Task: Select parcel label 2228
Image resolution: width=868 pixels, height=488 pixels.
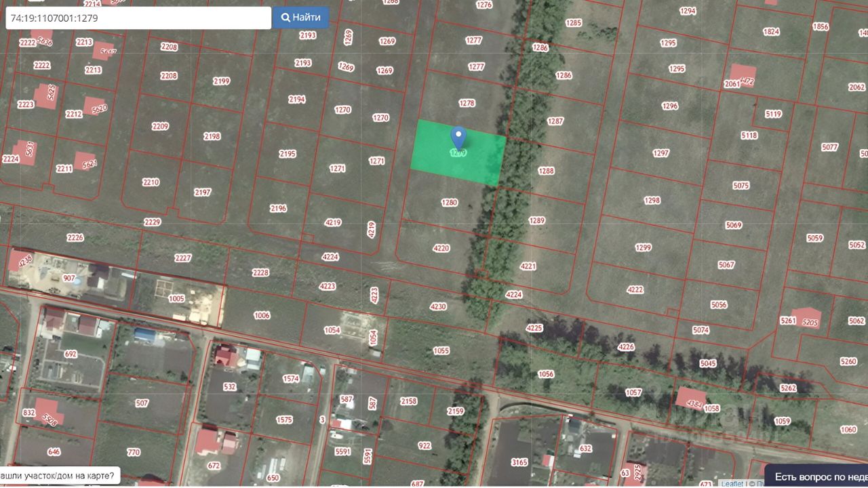Action: [260, 272]
